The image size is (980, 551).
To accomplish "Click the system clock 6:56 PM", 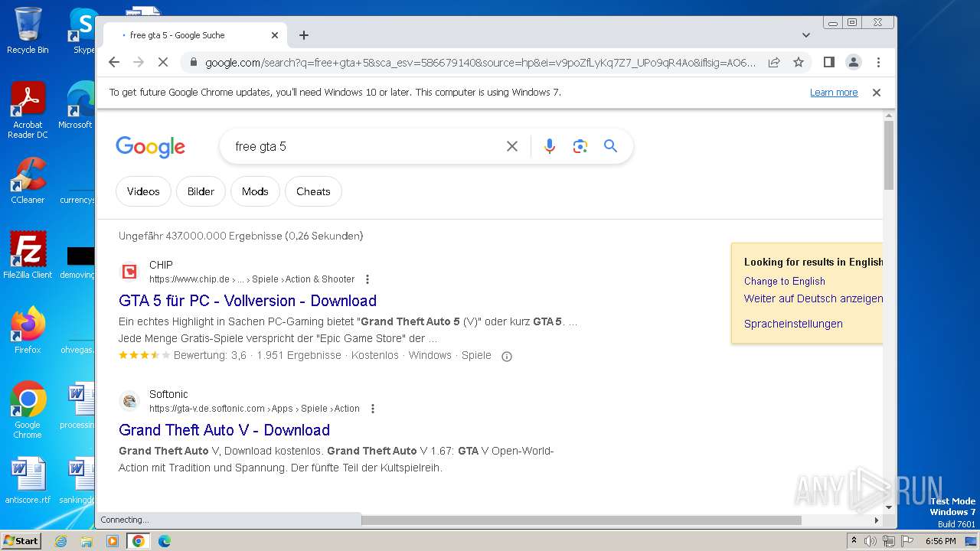I will (x=940, y=541).
